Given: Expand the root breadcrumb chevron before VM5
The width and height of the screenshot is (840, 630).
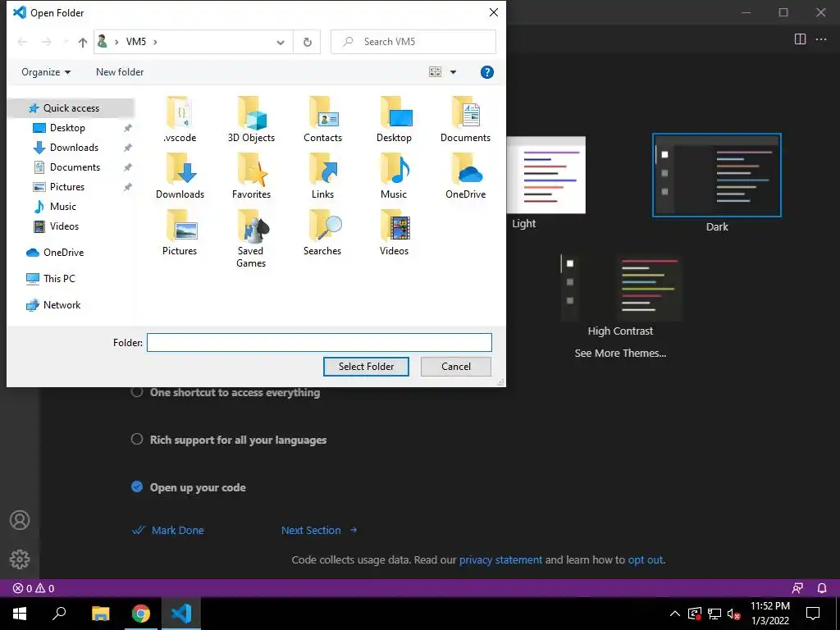Looking at the screenshot, I should click(x=116, y=42).
